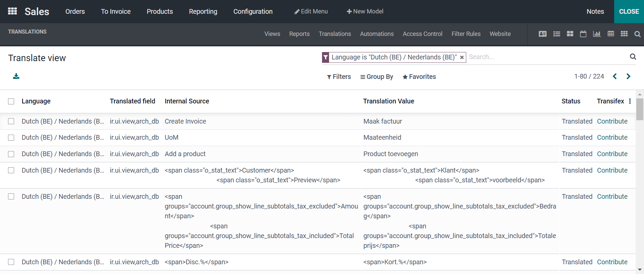This screenshot has height=274, width=644.
Task: Open the Automations tab
Action: 377,34
